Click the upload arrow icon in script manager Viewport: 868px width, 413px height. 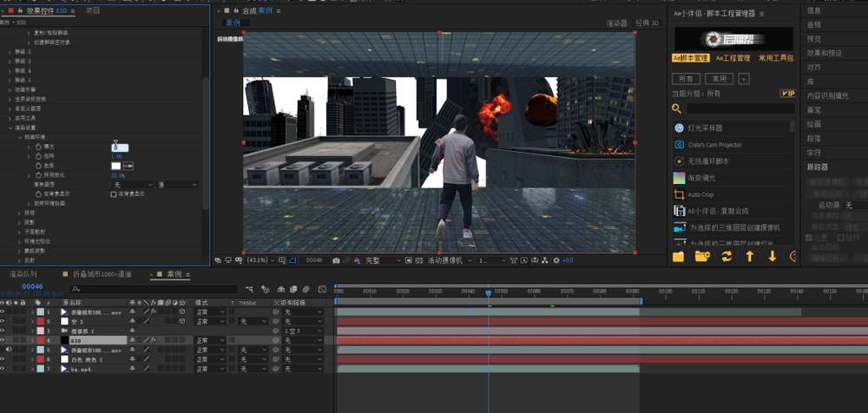[749, 257]
